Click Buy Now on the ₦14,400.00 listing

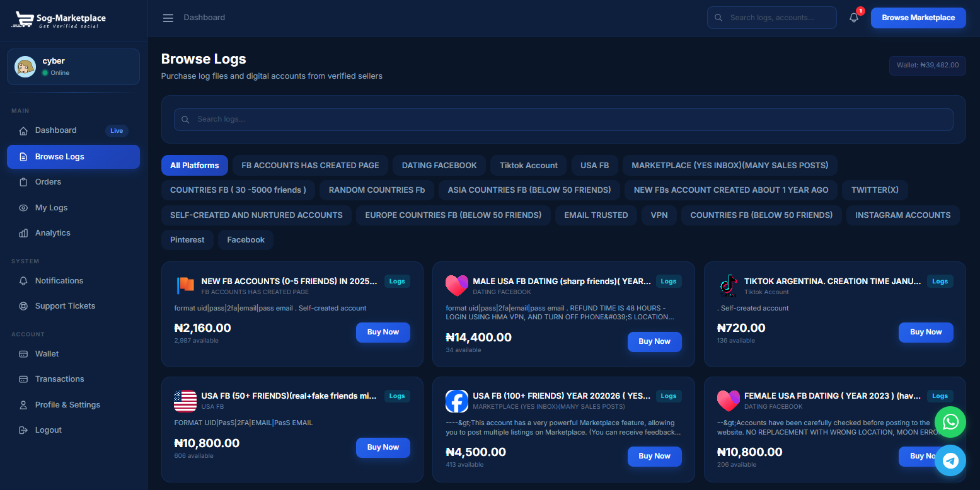click(654, 342)
